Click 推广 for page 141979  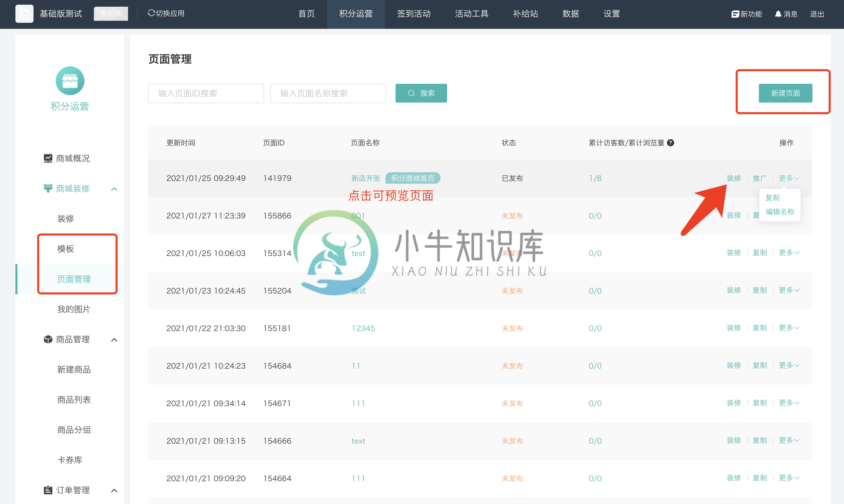point(760,178)
